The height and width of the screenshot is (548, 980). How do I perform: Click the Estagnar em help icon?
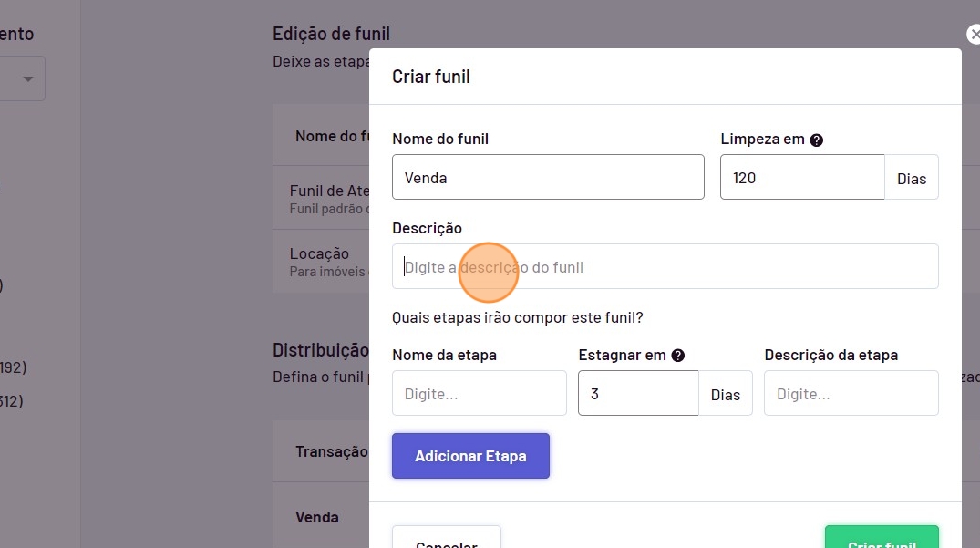click(x=677, y=356)
